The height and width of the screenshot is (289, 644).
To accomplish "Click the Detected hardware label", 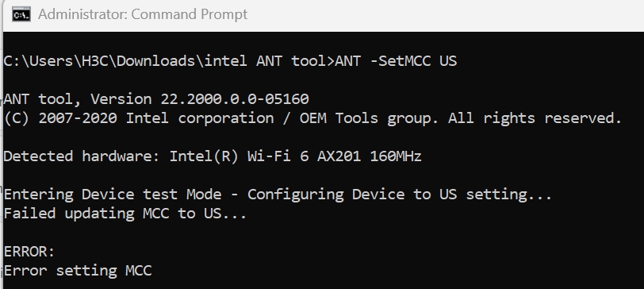I will pos(82,156).
